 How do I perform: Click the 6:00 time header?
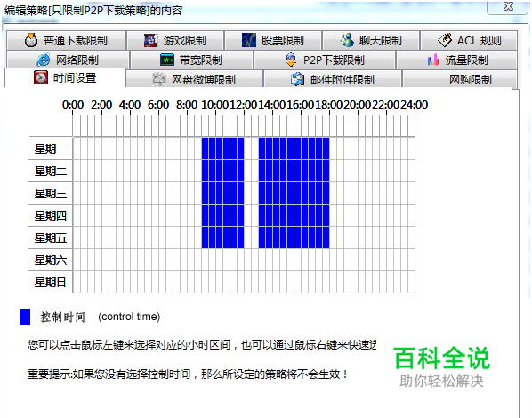[158, 105]
